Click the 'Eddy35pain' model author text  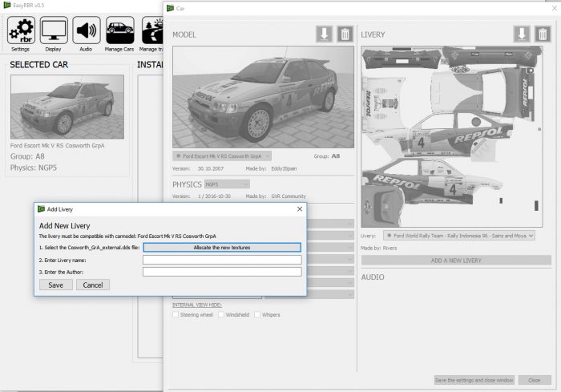[284, 168]
